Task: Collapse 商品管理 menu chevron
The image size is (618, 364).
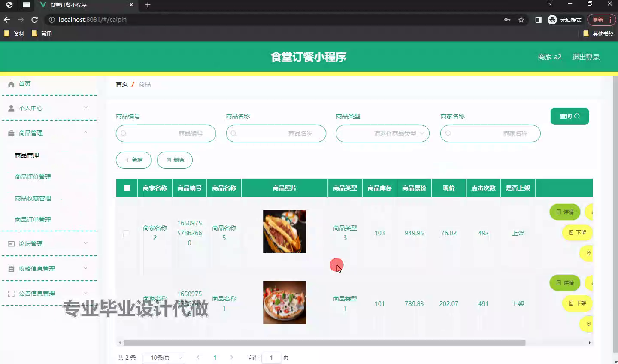Action: coord(85,133)
